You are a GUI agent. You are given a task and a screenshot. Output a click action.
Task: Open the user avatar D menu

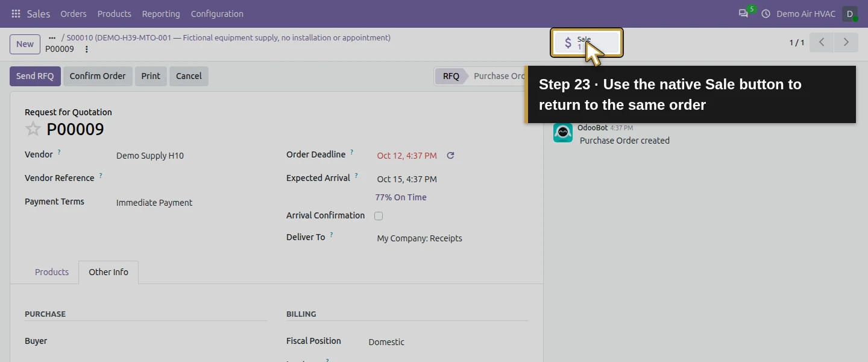click(850, 13)
